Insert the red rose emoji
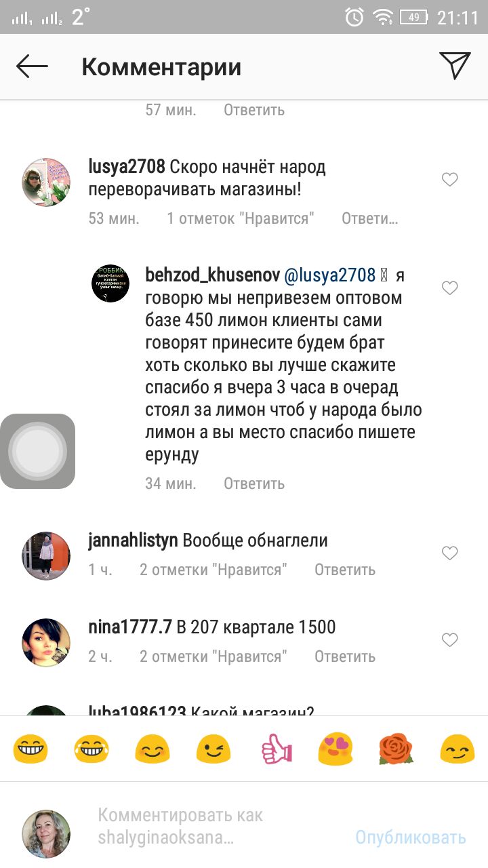This screenshot has height=868, width=488. (396, 749)
